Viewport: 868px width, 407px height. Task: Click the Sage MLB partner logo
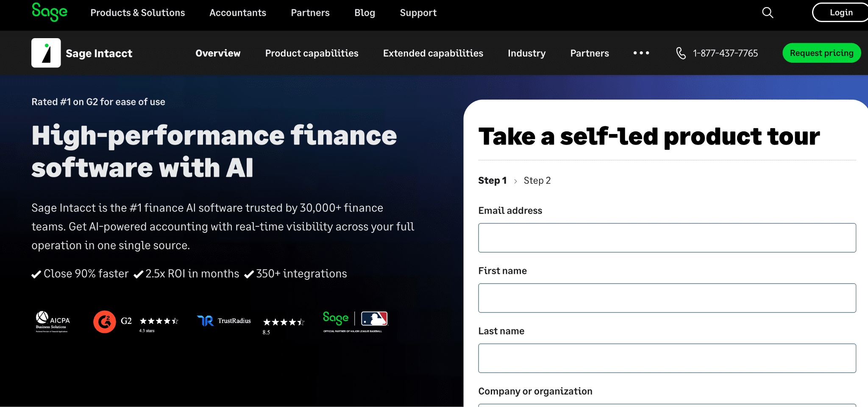point(355,321)
